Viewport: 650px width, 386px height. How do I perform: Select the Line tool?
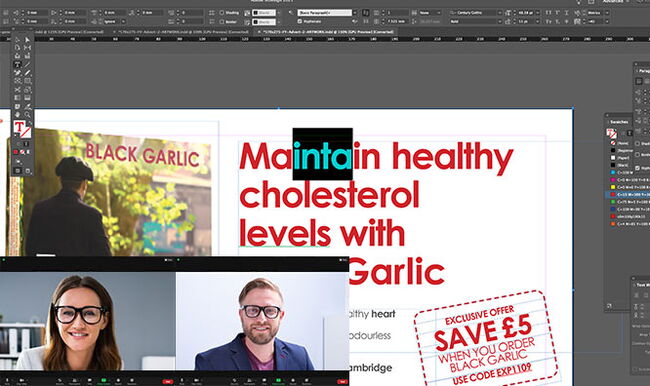point(27,64)
